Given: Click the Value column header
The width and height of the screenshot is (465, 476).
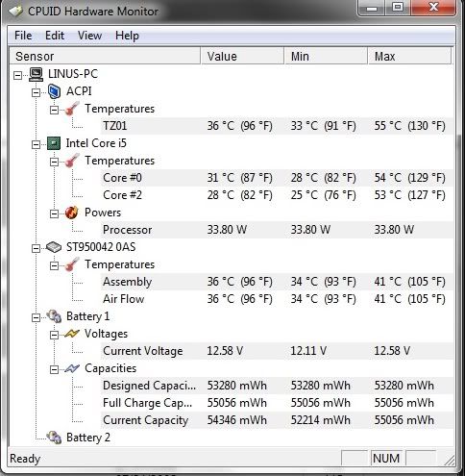Looking at the screenshot, I should (x=242, y=56).
